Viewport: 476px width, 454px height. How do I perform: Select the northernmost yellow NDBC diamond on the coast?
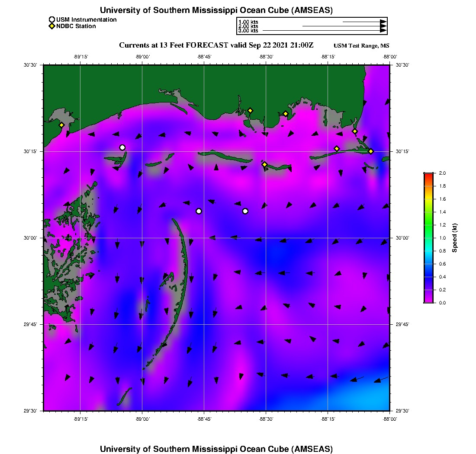click(x=250, y=110)
